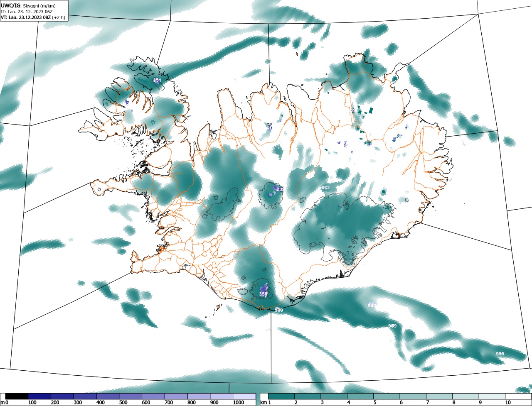The image size is (532, 406).
Task: Select the 2–3 km teal swatch
Action: click(x=308, y=396)
